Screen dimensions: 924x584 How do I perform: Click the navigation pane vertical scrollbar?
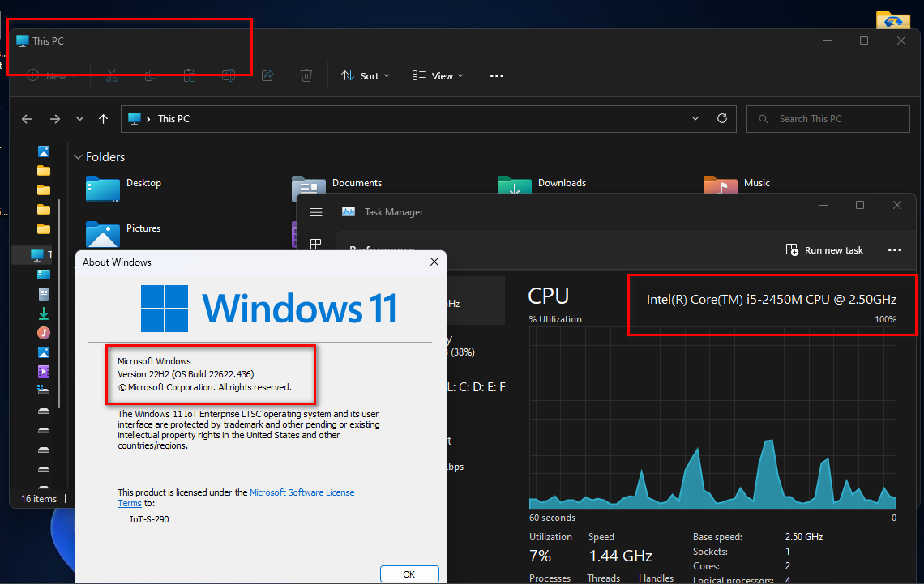(x=59, y=303)
